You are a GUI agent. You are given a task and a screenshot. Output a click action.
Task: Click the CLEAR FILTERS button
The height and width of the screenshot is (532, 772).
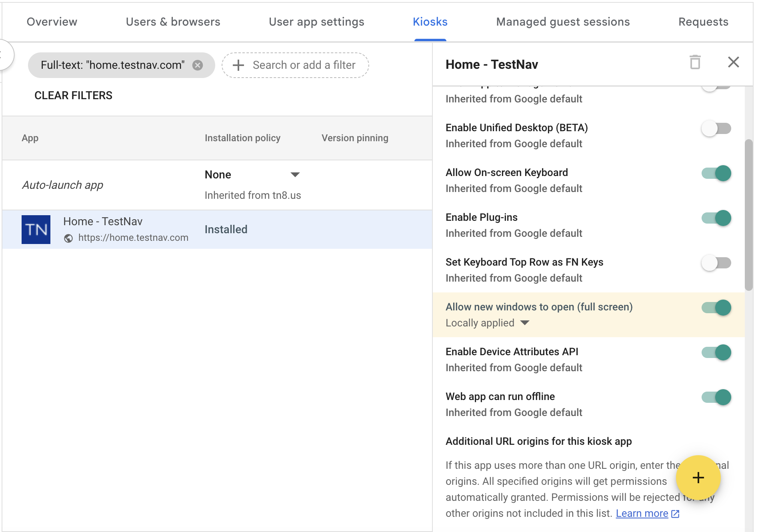73,95
